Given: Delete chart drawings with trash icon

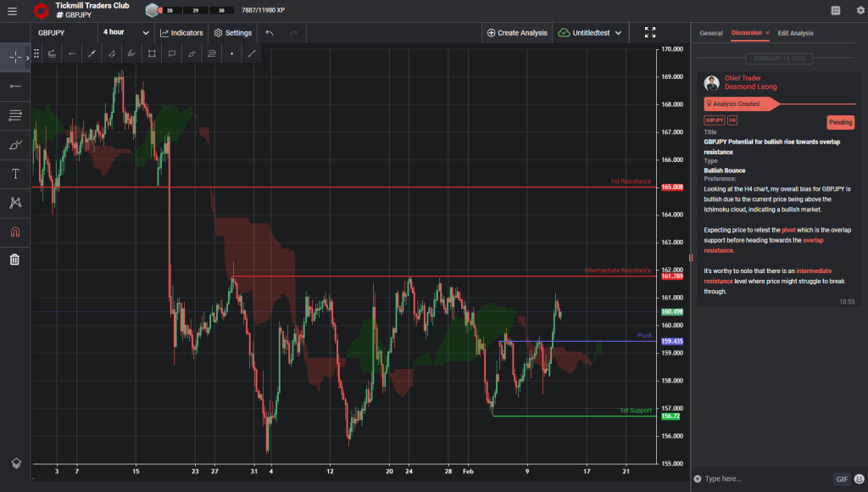Looking at the screenshot, I should (14, 260).
